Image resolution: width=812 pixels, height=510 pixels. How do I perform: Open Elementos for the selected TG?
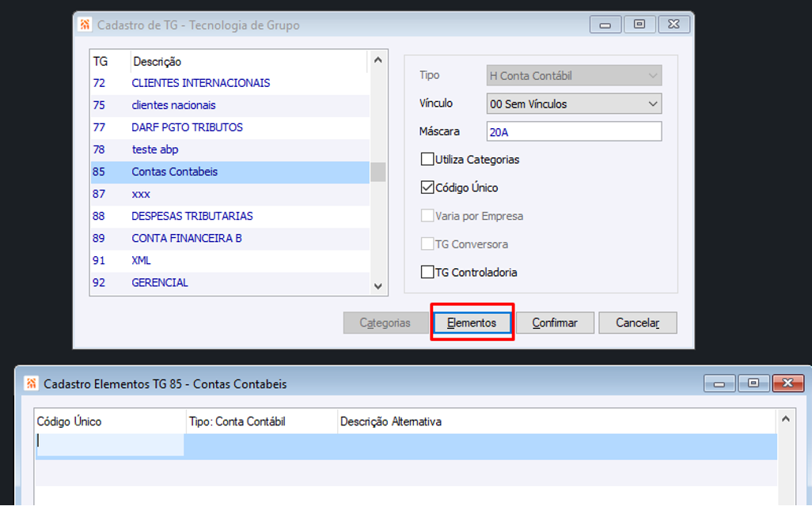[x=472, y=323]
